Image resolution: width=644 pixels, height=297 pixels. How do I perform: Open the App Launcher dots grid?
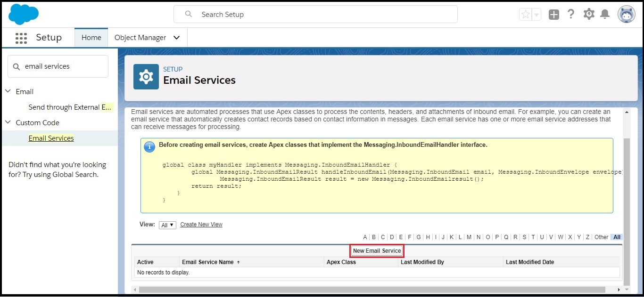click(x=21, y=38)
